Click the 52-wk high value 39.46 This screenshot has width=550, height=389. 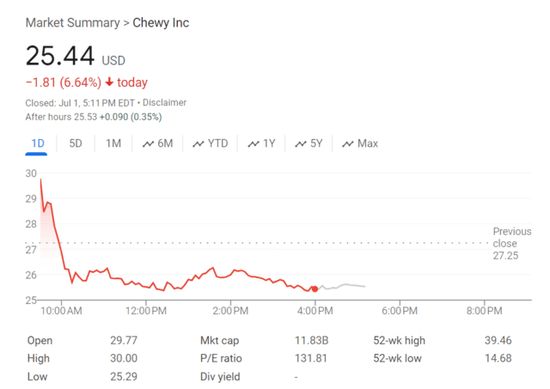click(498, 340)
